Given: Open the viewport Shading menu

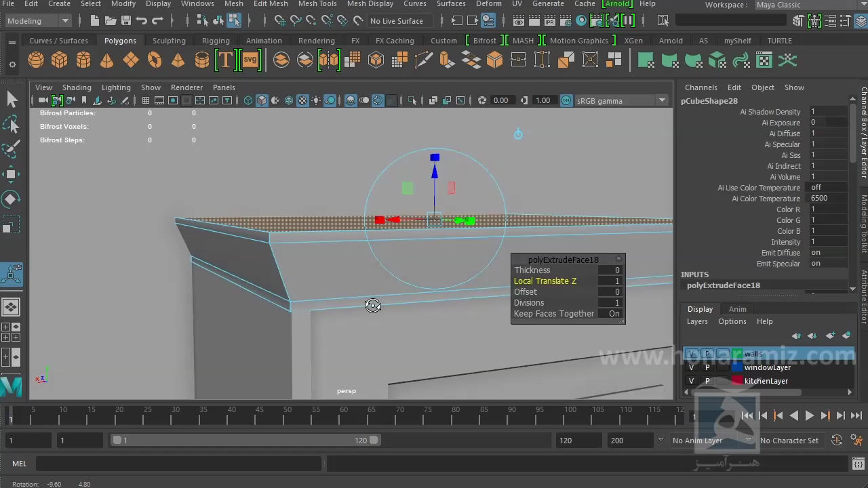Looking at the screenshot, I should (77, 87).
